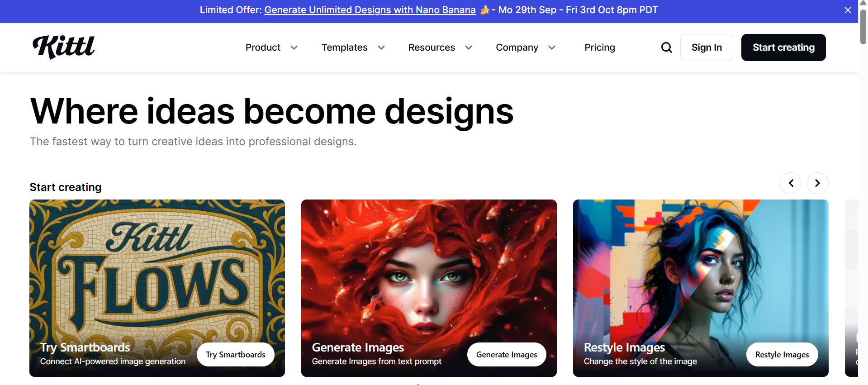Click the black Start creating button
The image size is (868, 385).
click(783, 48)
